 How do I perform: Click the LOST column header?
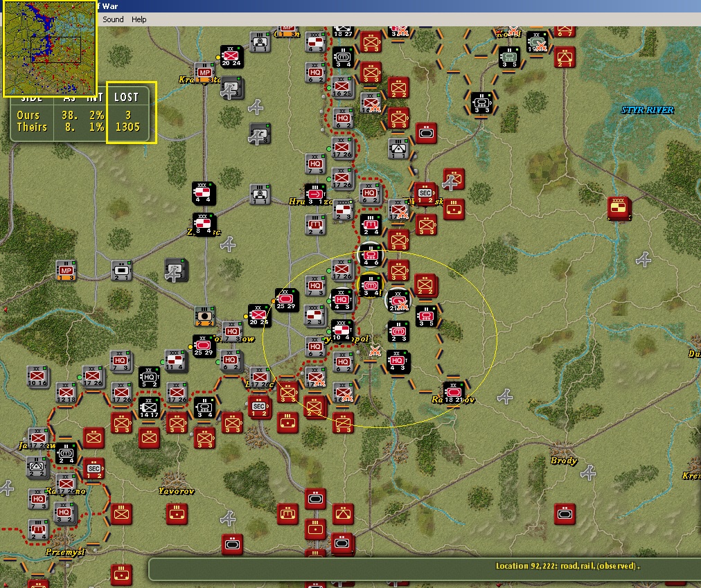(x=127, y=97)
